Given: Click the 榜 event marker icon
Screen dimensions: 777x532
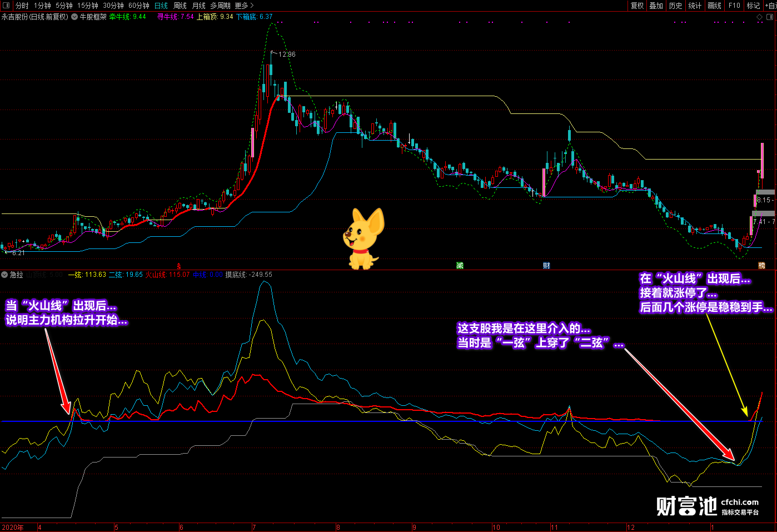Looking at the screenshot, I should click(762, 266).
